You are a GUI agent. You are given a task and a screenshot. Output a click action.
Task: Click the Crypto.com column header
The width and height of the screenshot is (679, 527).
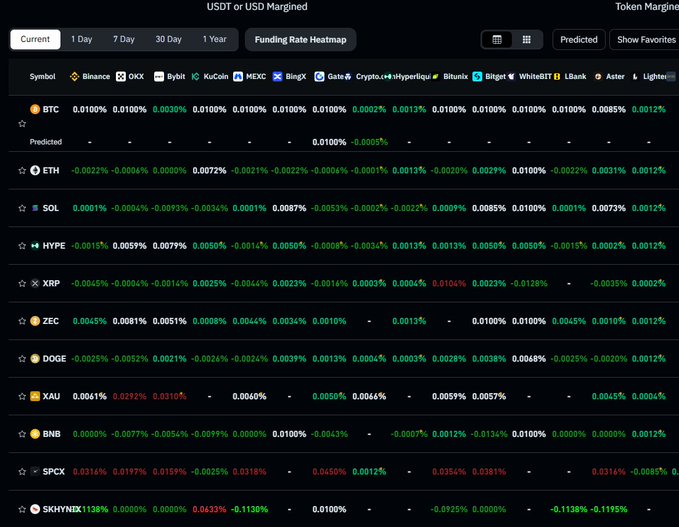[x=370, y=77]
